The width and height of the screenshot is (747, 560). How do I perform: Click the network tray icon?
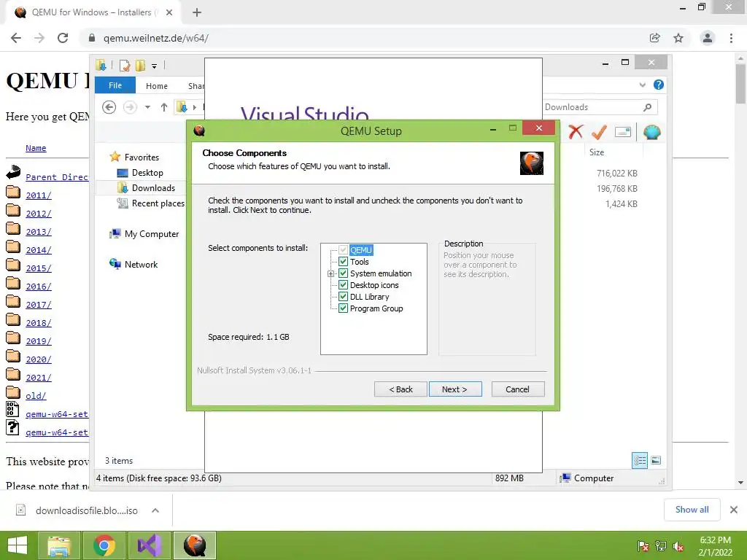661,546
